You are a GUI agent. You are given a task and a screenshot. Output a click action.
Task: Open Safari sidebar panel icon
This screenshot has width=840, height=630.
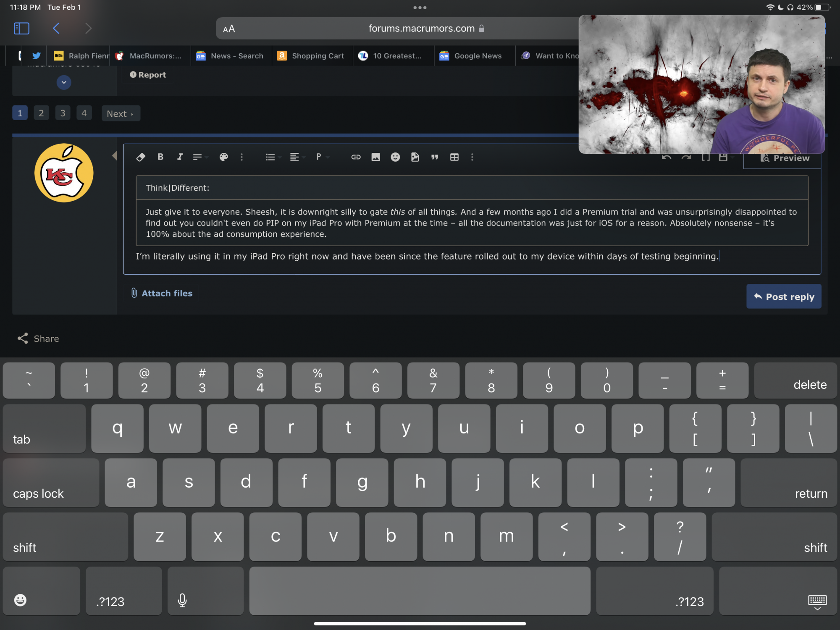[x=21, y=29]
